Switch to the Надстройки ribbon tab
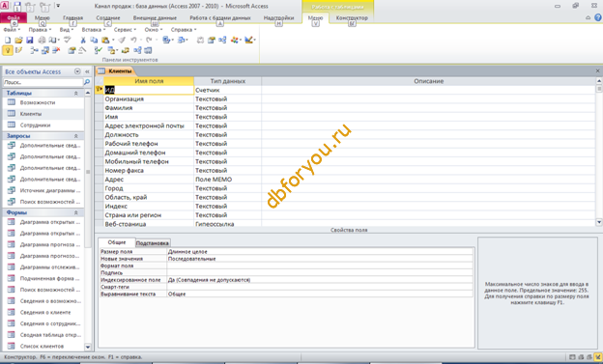This screenshot has height=364, width=603. point(278,17)
